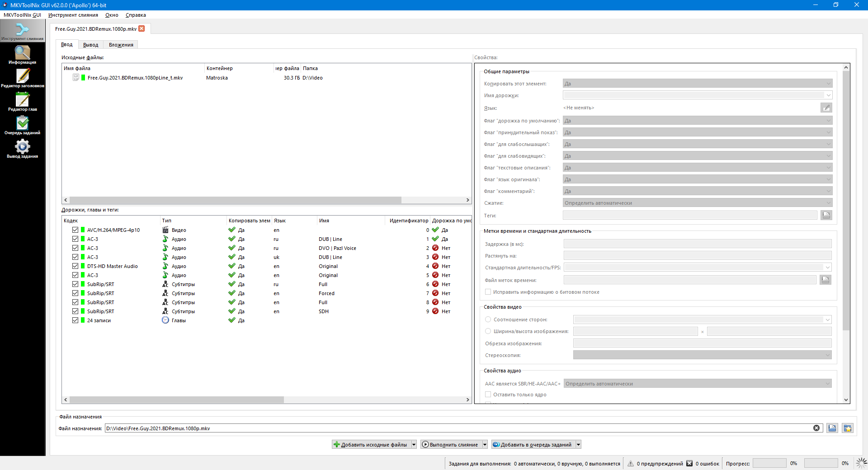Uncheck the AVC/H.264/MPEG-4p10 video track
This screenshot has width=868, height=470.
pos(75,230)
